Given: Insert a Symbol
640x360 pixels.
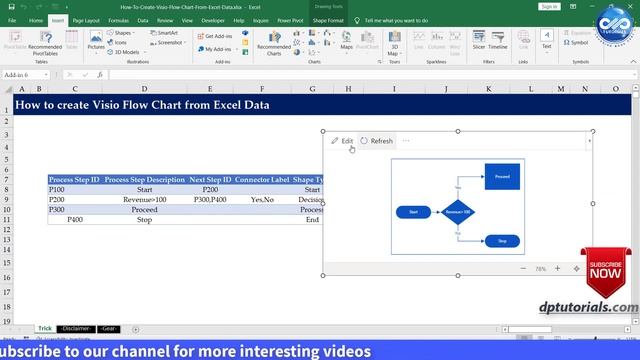Looking at the screenshot, I should 576,42.
